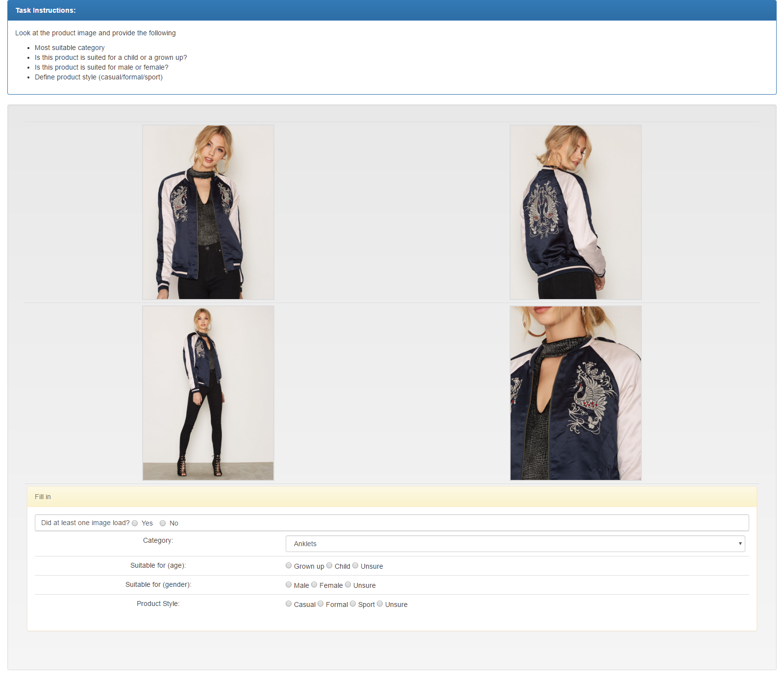Click the 'Category:' label
Screen dimensions: 784x680
click(158, 541)
